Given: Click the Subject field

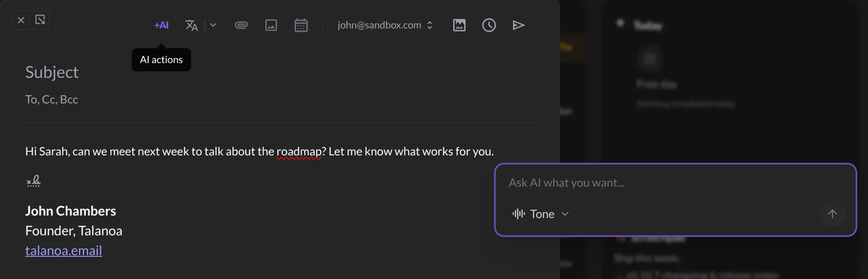Looking at the screenshot, I should point(52,72).
